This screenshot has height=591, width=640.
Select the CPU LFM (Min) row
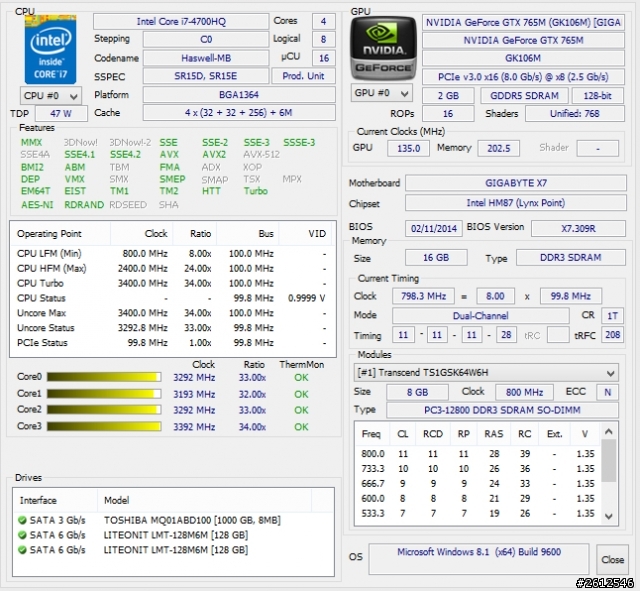172,253
